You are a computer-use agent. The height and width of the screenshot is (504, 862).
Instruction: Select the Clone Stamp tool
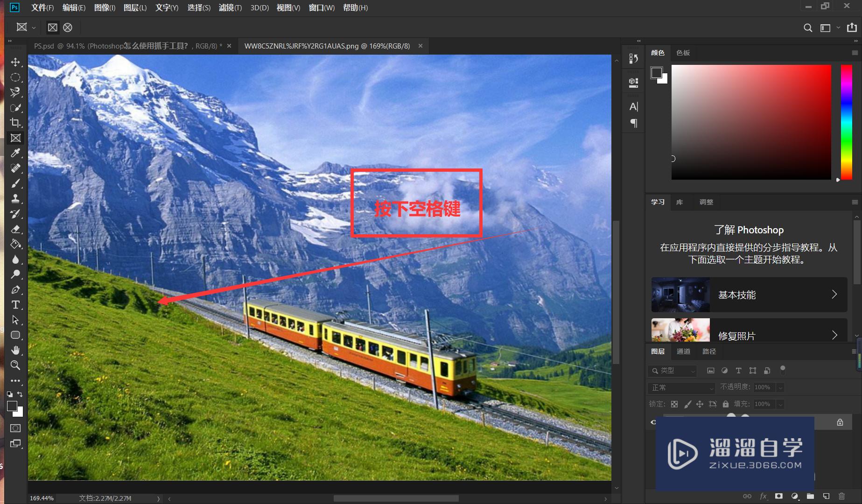pyautogui.click(x=15, y=199)
